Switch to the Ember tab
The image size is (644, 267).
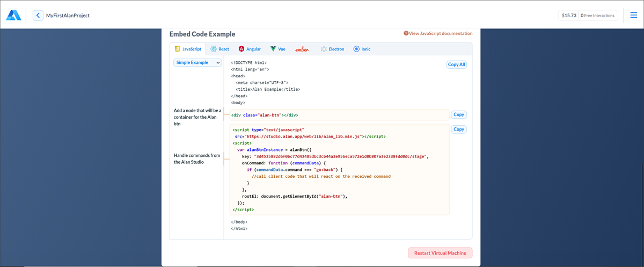point(302,49)
